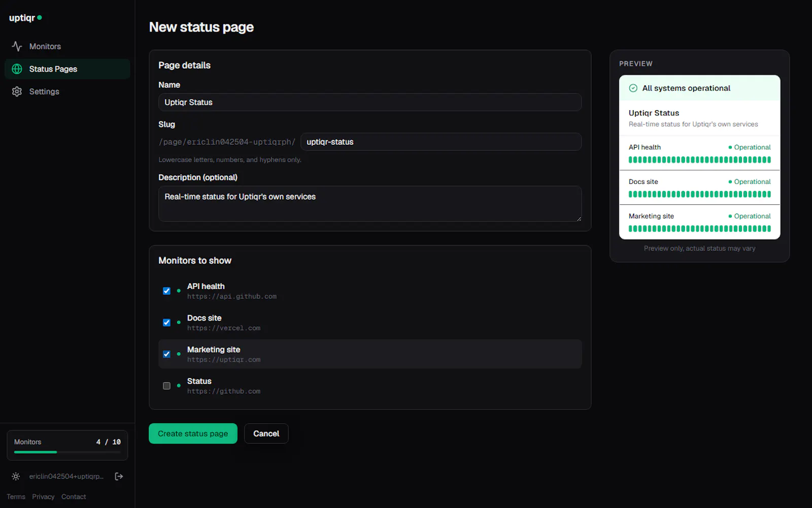Click the 'https://vercel.com' URL text
The width and height of the screenshot is (812, 508).
click(224, 328)
